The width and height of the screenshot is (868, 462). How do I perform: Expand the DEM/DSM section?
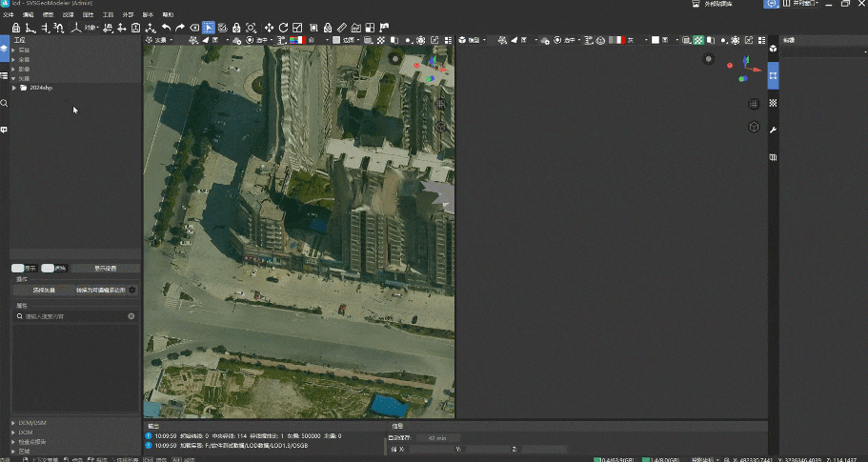click(x=13, y=422)
